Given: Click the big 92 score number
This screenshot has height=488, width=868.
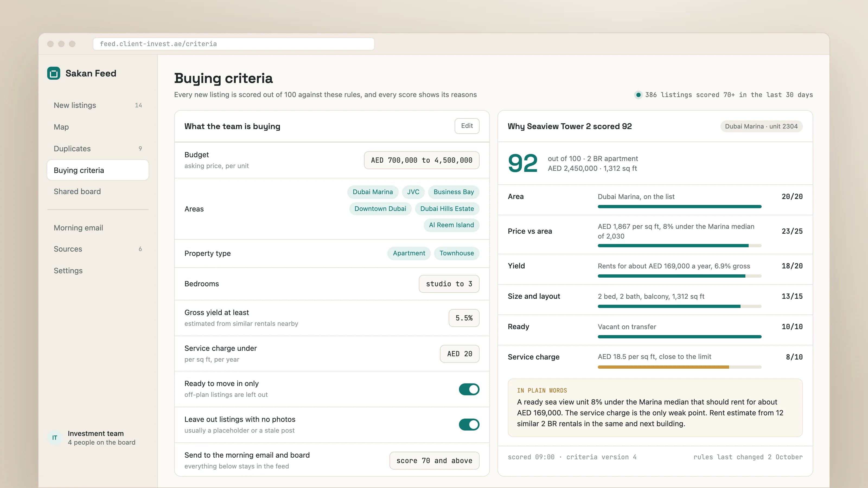Looking at the screenshot, I should [x=523, y=163].
